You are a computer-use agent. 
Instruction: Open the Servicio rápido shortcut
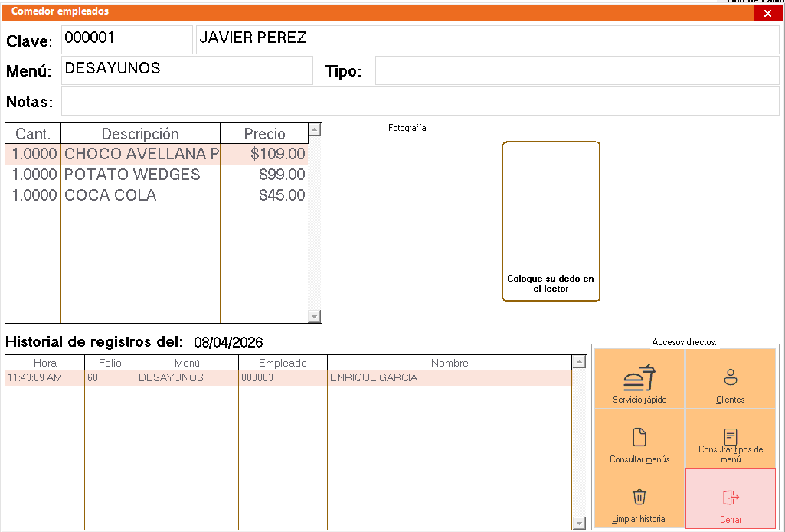click(x=639, y=379)
